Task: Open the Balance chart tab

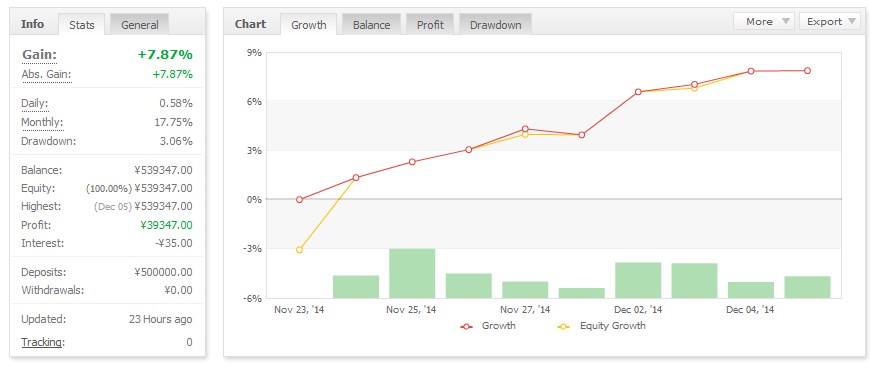Action: (x=372, y=24)
